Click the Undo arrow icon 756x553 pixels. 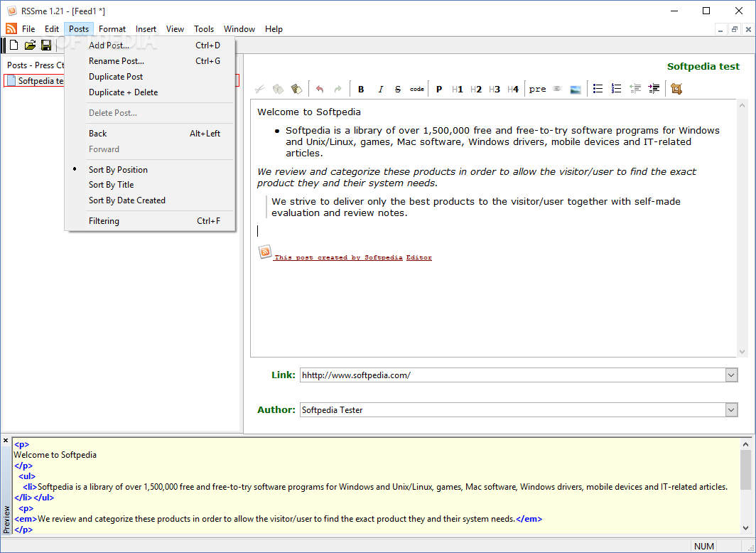(320, 89)
